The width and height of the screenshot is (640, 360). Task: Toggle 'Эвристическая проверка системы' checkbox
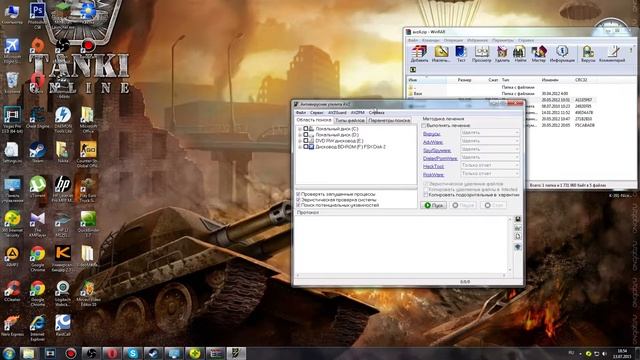click(298, 200)
